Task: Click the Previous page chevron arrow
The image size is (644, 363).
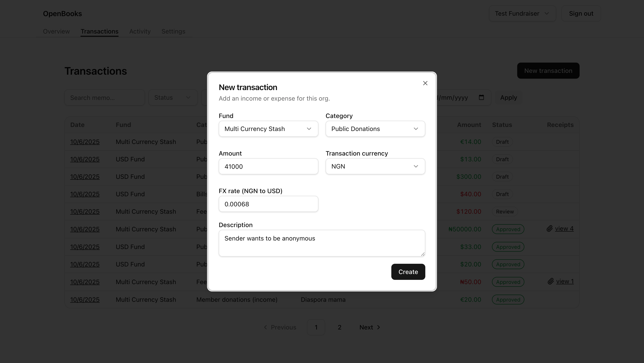Action: tap(265, 327)
